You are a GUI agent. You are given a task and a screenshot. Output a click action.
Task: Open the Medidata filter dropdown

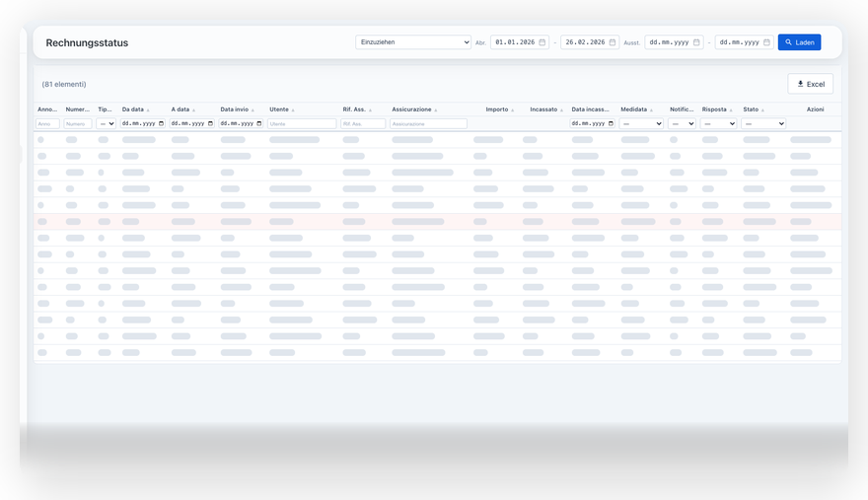(x=641, y=123)
